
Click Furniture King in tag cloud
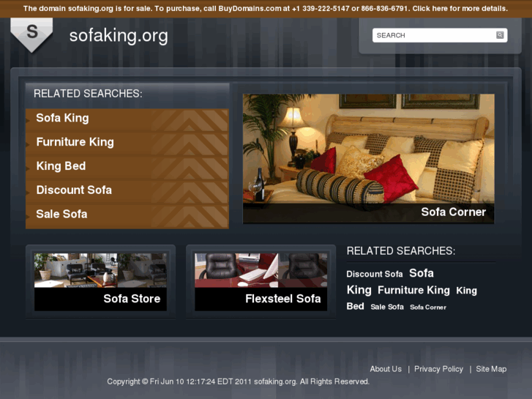tap(413, 291)
